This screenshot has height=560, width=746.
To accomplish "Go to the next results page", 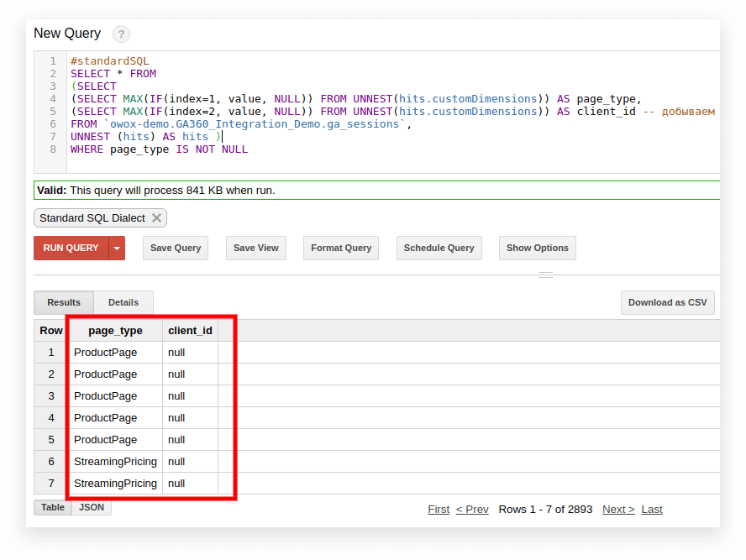I will (x=617, y=509).
